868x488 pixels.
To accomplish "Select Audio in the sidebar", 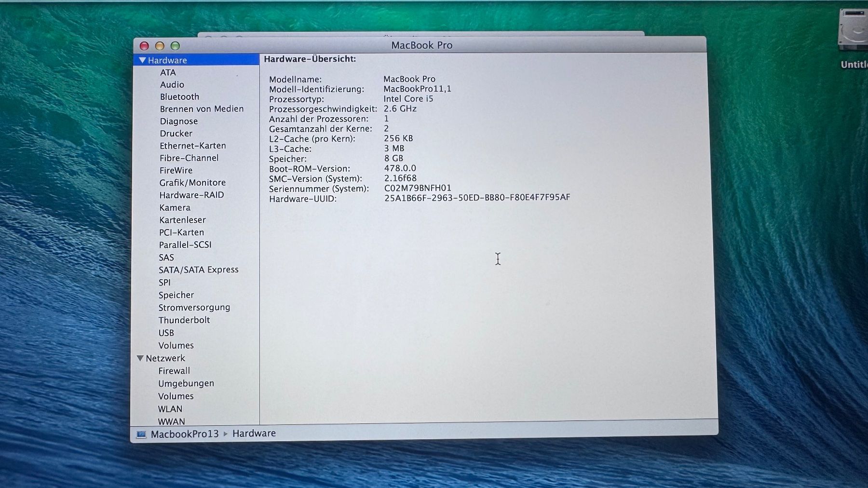I will pyautogui.click(x=172, y=84).
